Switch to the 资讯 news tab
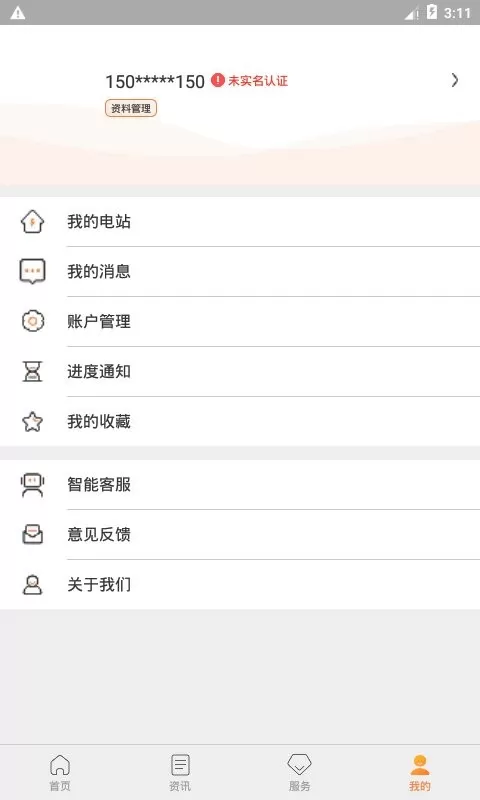 [180, 772]
